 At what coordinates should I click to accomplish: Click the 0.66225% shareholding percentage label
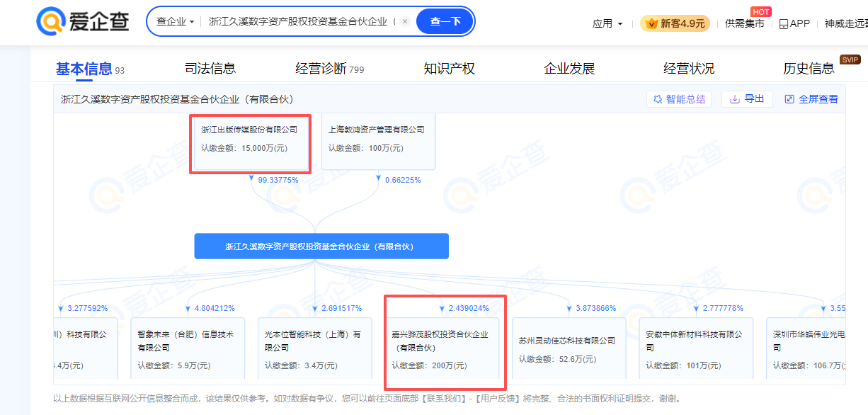point(403,180)
